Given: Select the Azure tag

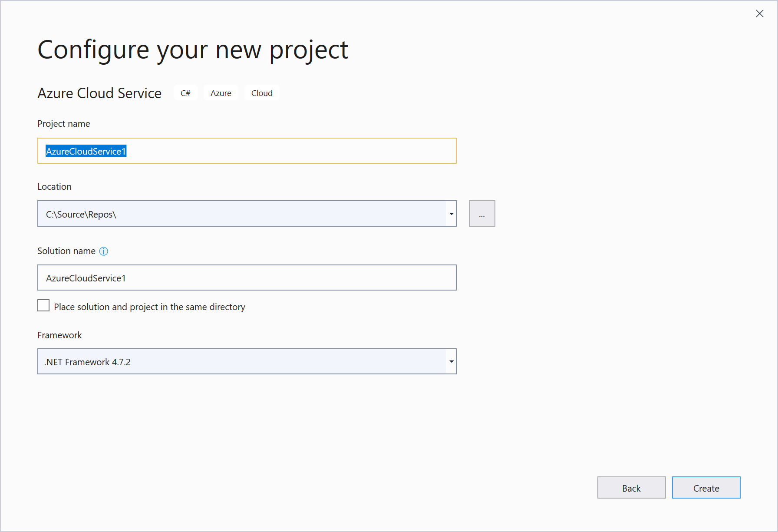Looking at the screenshot, I should coord(221,93).
